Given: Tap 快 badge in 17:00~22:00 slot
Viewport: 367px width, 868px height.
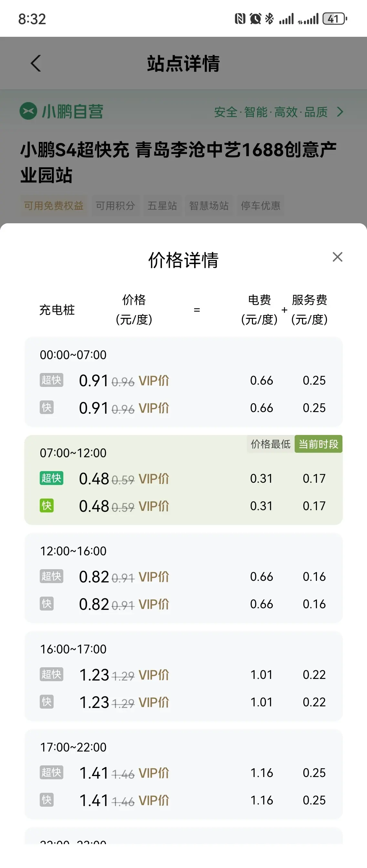Looking at the screenshot, I should point(47,800).
